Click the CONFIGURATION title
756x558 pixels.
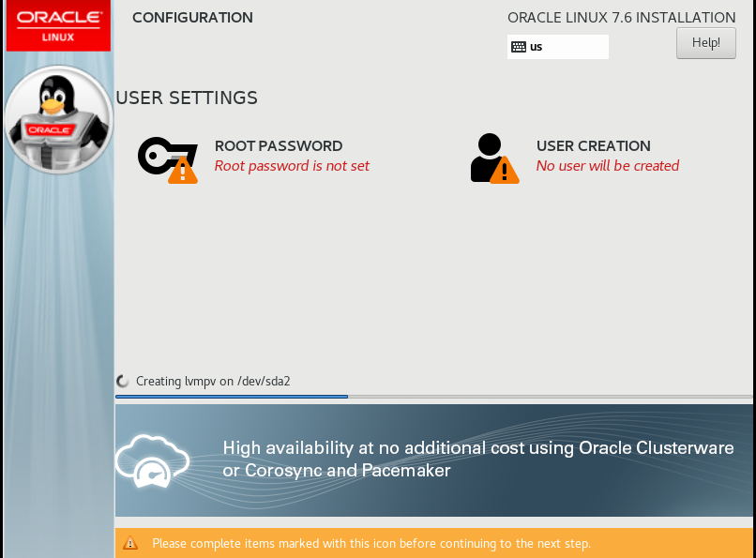(192, 18)
